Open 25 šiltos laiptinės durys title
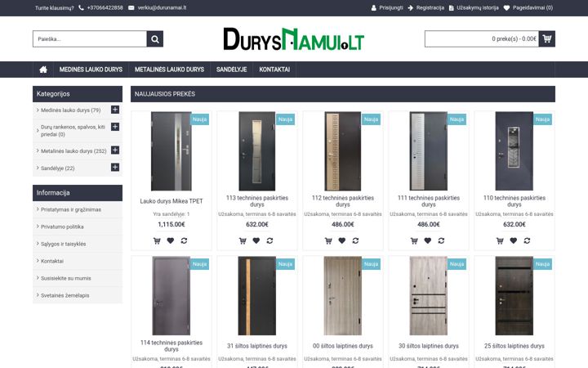The image size is (588, 368). click(x=514, y=346)
